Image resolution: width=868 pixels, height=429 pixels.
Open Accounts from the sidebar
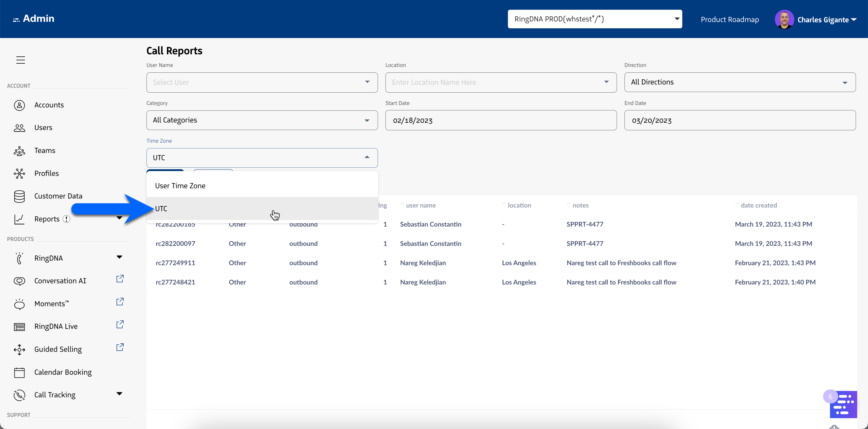coord(49,105)
